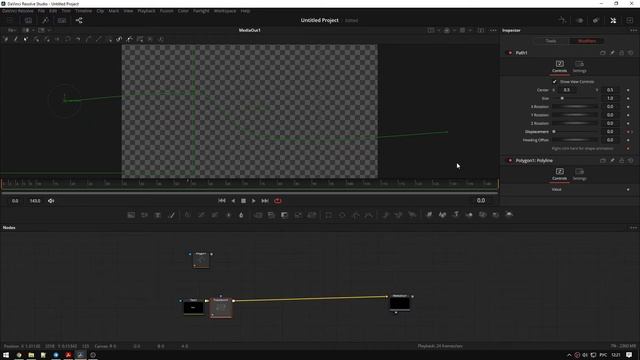Stop playback
Screen dimensions: 640x360
coord(243,201)
